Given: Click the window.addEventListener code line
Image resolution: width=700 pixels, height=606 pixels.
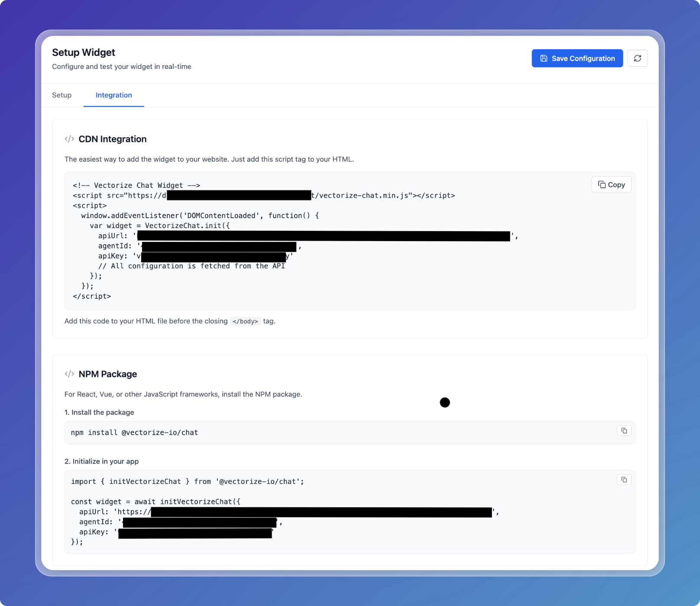Looking at the screenshot, I should pyautogui.click(x=200, y=216).
